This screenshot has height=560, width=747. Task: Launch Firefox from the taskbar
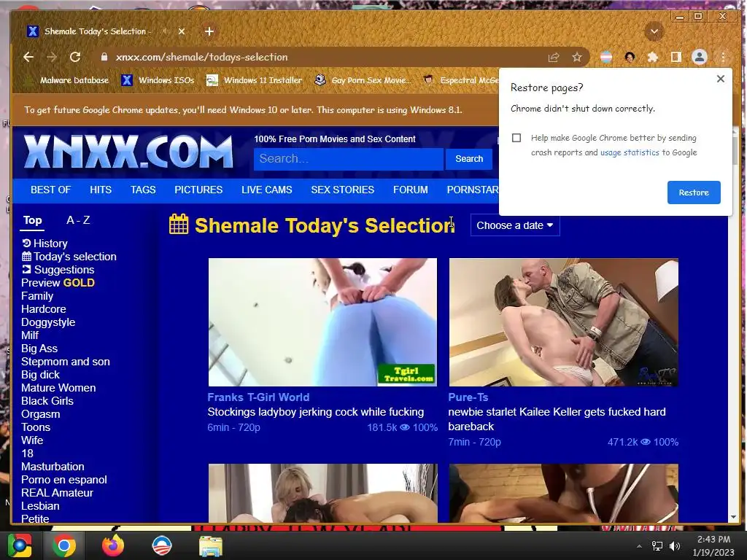pos(113,545)
